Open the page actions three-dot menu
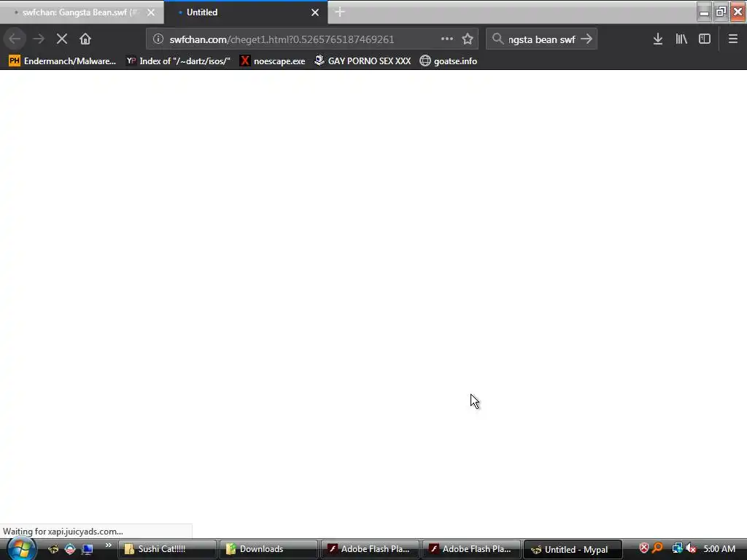Viewport: 747px width, 560px height. coord(447,39)
